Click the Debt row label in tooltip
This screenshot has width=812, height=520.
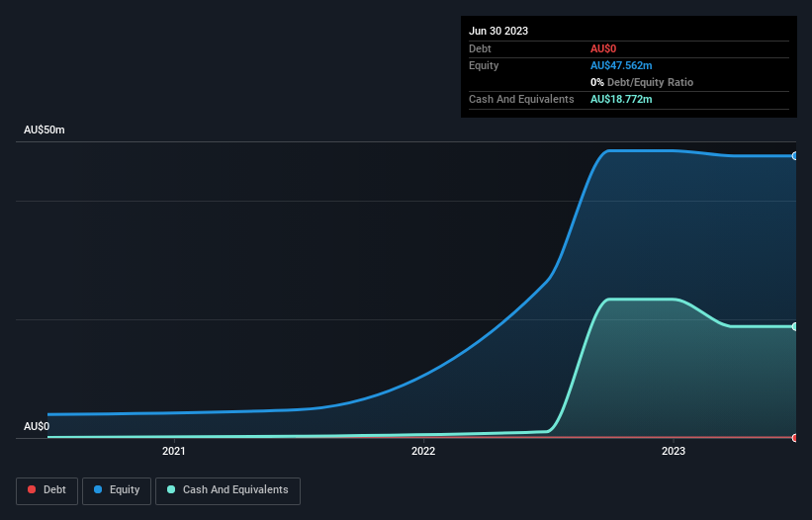pyautogui.click(x=480, y=48)
